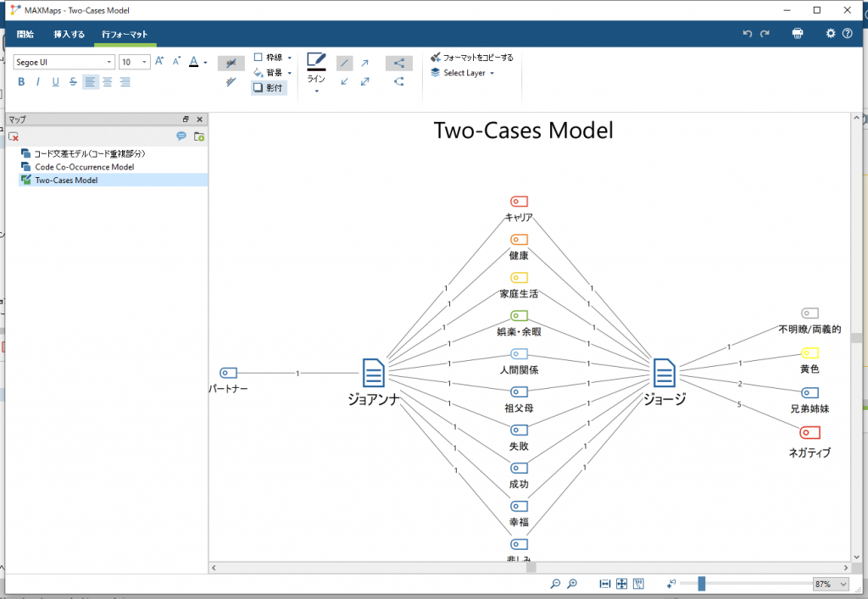Click the undo arrow icon
The width and height of the screenshot is (868, 599).
click(747, 34)
